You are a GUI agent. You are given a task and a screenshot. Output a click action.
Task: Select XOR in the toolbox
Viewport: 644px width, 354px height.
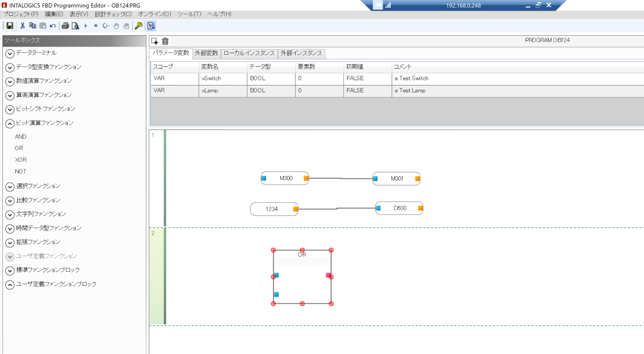[x=21, y=160]
